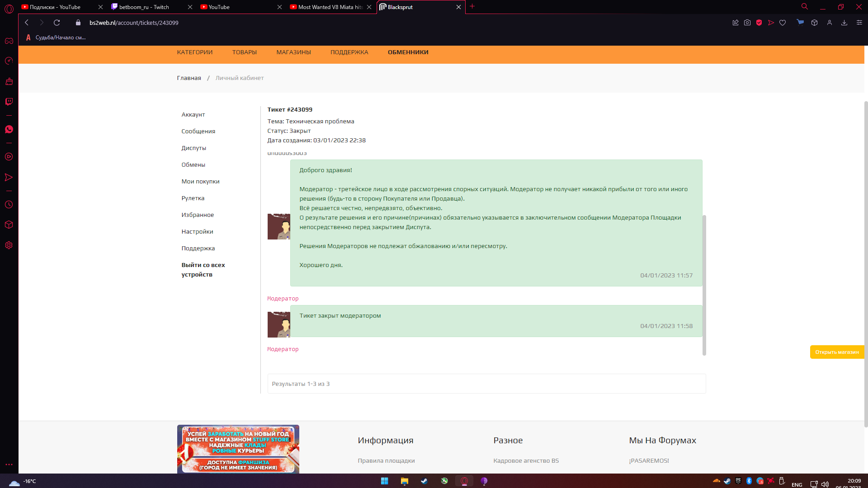868x488 pixels.
Task: Open the ad blocker shield icon
Action: pyautogui.click(x=759, y=23)
